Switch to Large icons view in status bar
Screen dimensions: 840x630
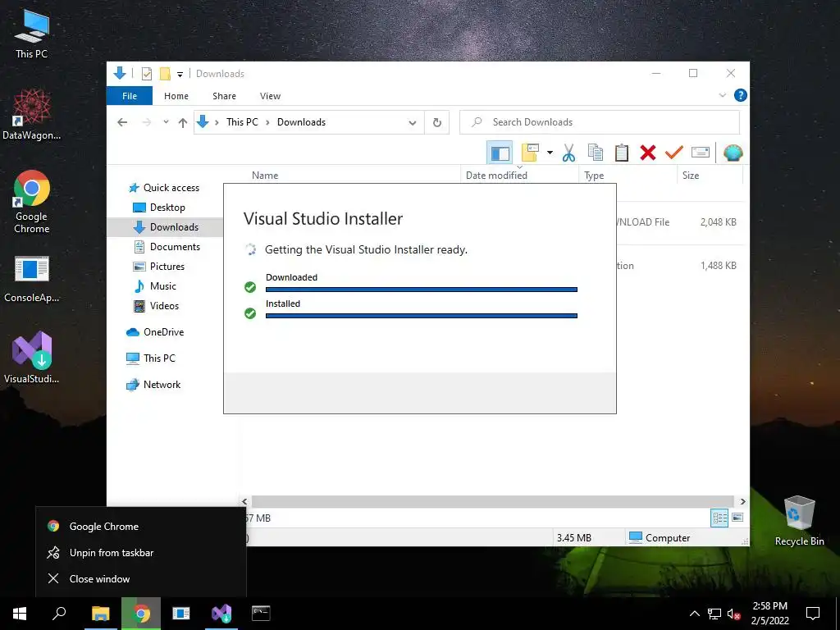click(x=737, y=518)
